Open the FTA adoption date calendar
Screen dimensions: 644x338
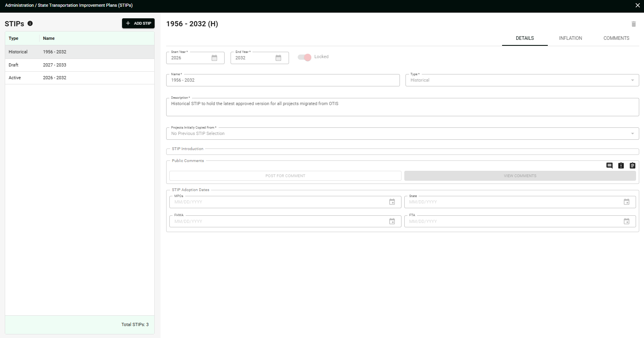[x=627, y=221]
